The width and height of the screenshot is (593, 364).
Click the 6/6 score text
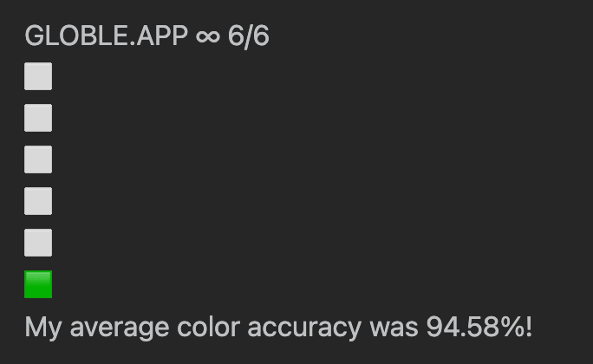249,36
